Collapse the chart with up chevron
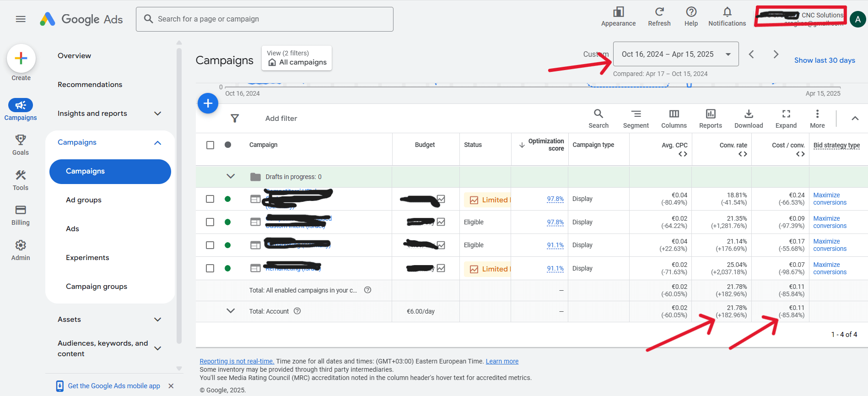 [855, 118]
